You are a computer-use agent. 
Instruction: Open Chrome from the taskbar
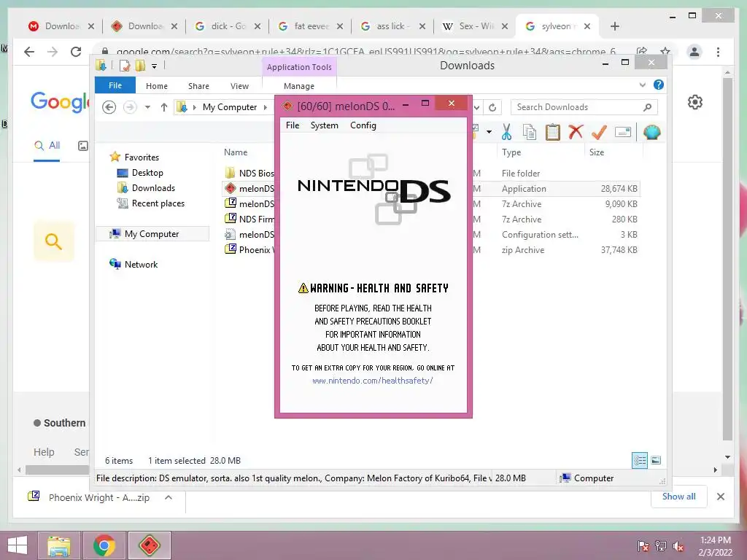pos(104,545)
